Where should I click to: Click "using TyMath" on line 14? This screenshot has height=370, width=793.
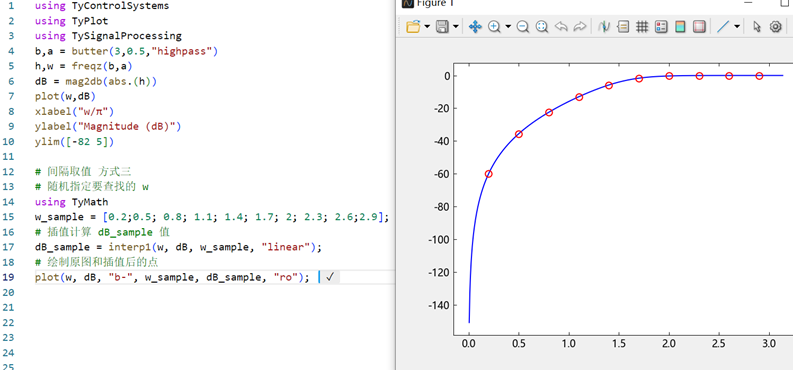click(71, 202)
